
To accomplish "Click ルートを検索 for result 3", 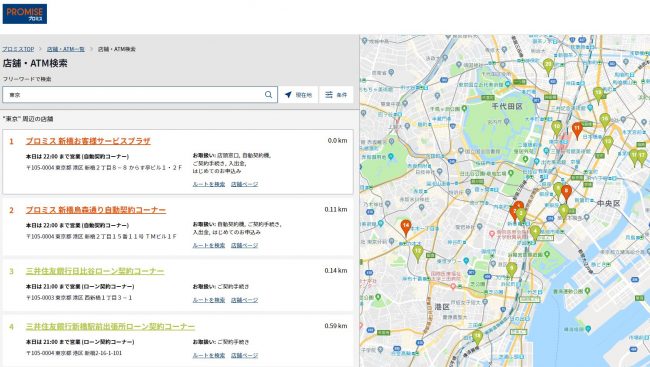I will (x=209, y=300).
